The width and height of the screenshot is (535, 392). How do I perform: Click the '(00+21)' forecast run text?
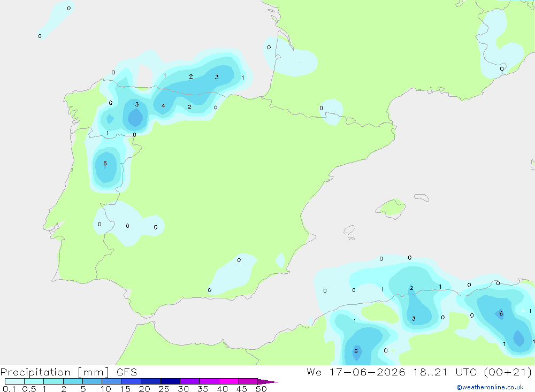(508, 372)
